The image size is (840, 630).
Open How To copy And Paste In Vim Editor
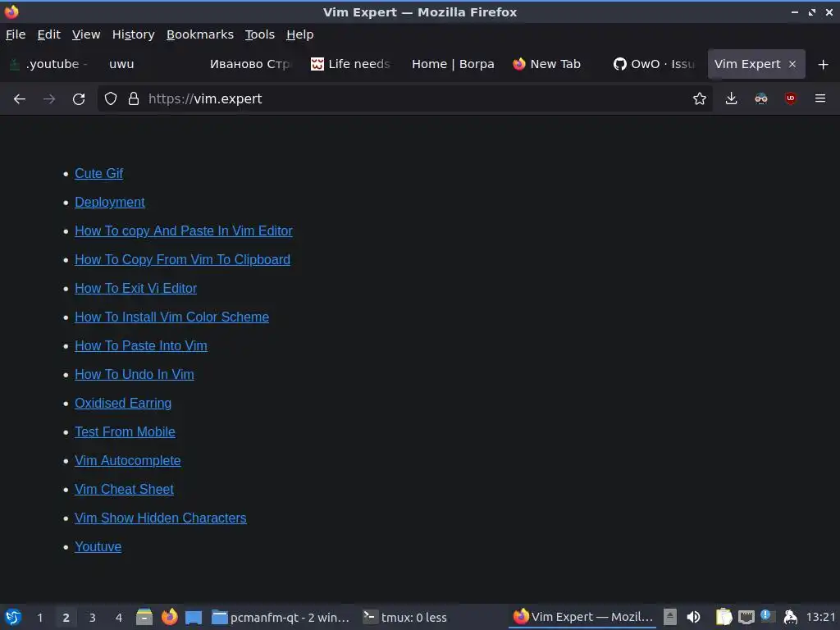[x=183, y=231]
